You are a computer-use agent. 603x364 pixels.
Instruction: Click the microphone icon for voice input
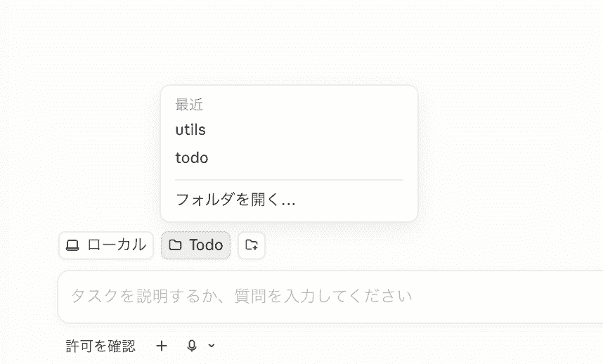pyautogui.click(x=192, y=346)
